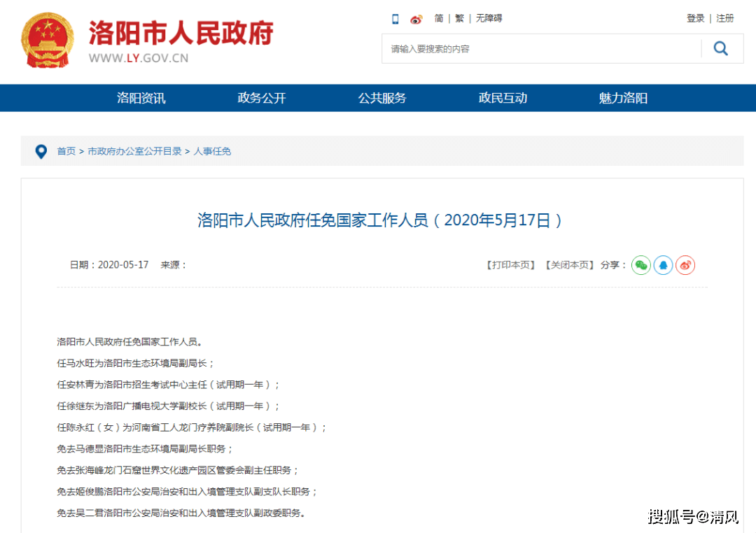Open the 政务公开 navigation menu
The image size is (756, 533).
click(x=261, y=98)
